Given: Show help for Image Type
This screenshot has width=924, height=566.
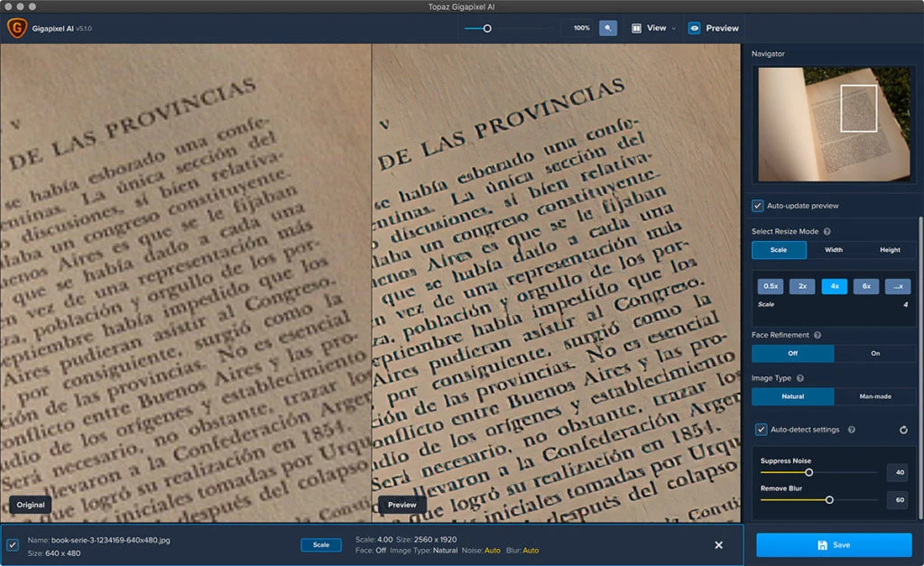Looking at the screenshot, I should point(800,378).
